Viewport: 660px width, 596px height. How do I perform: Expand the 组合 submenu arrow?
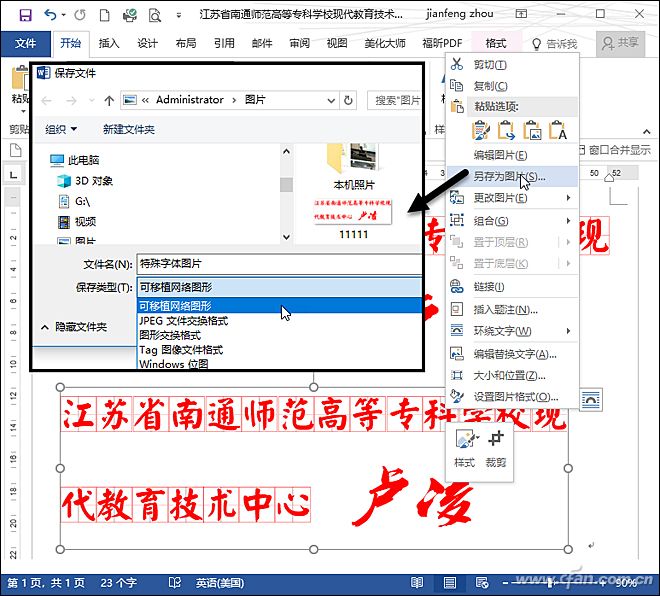coord(568,221)
